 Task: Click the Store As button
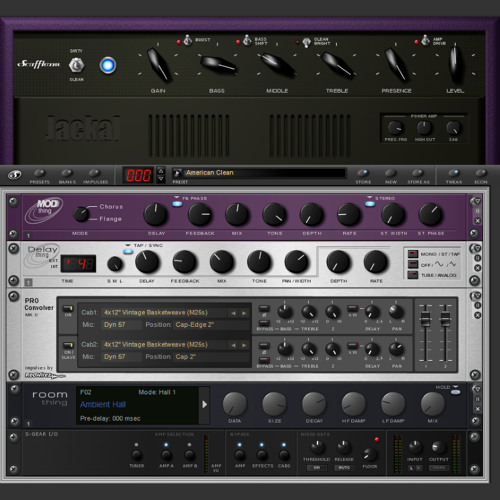(x=418, y=173)
